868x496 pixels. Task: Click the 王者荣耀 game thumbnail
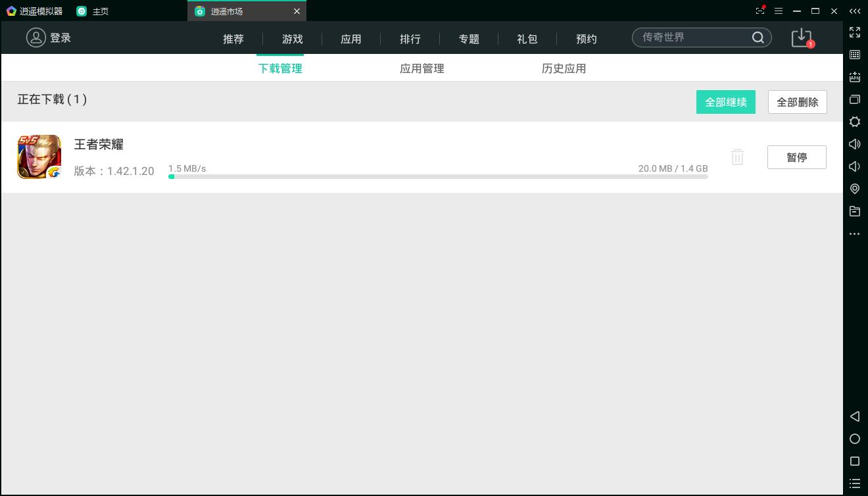pos(39,157)
